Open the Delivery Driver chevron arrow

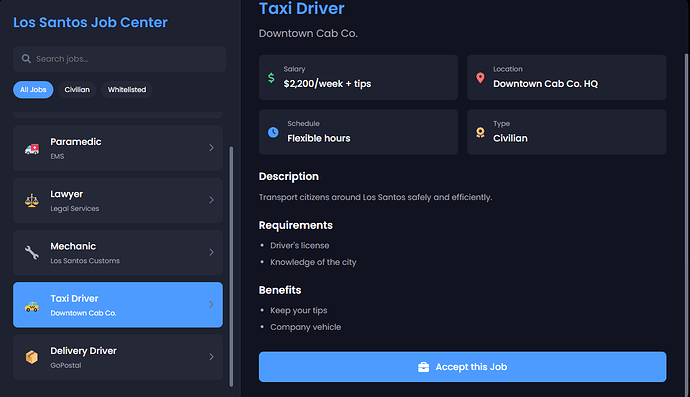coord(211,357)
